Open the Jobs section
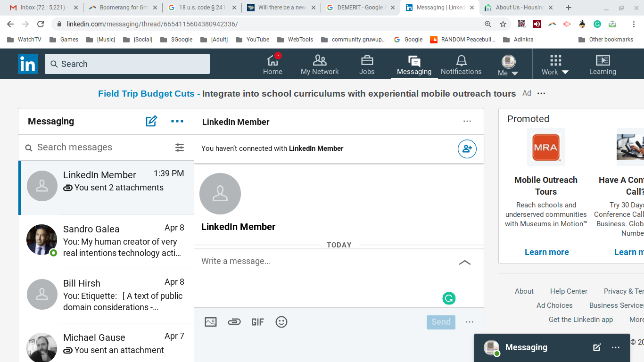This screenshot has height=362, width=644. point(367,65)
